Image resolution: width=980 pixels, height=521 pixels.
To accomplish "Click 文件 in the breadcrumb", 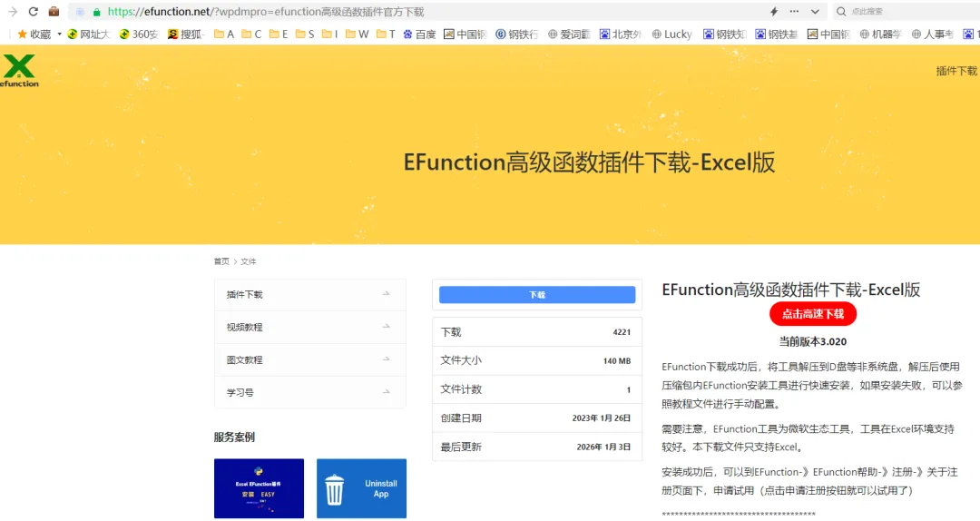I will tap(248, 261).
